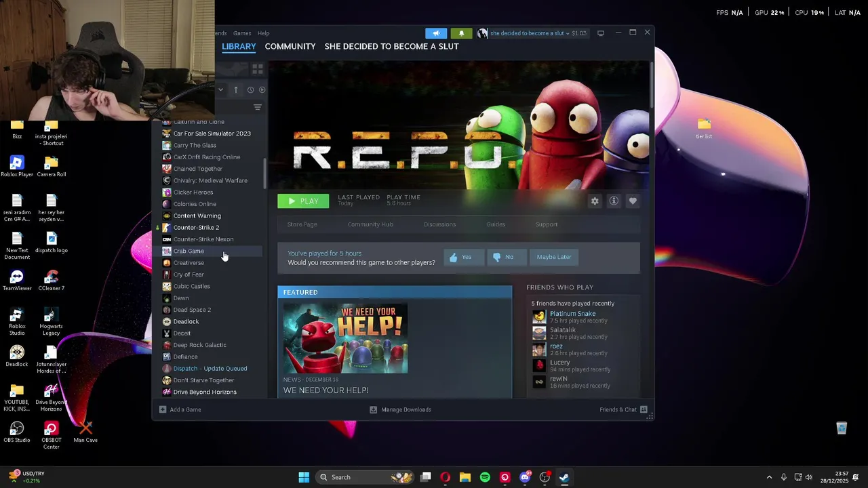Select Drive Beyond Horizons in library
This screenshot has height=488, width=868.
[x=212, y=392]
